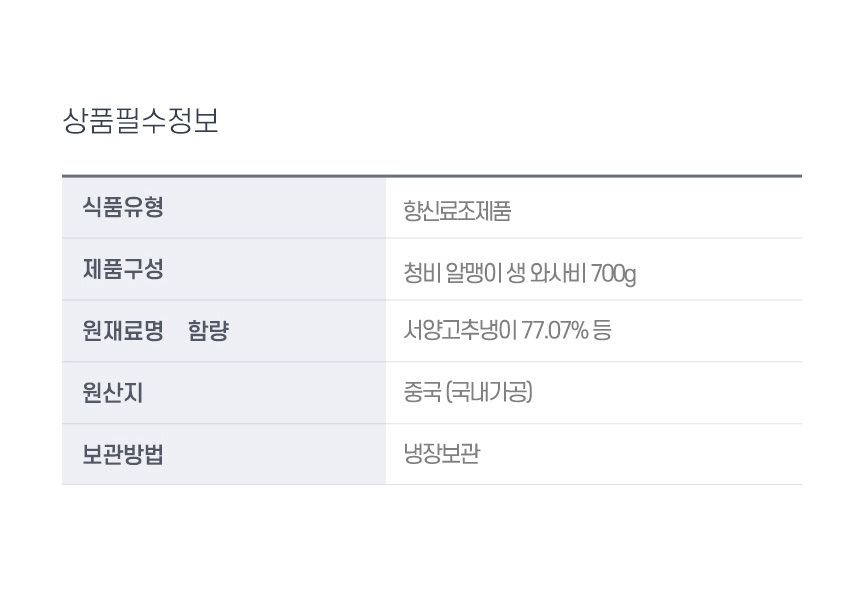860x593 pixels.
Task: Select the 원재료명 label text
Action: point(123,331)
